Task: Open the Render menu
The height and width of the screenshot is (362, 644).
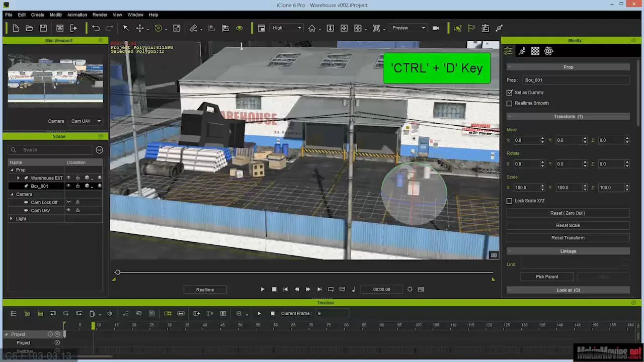Action: [x=100, y=15]
